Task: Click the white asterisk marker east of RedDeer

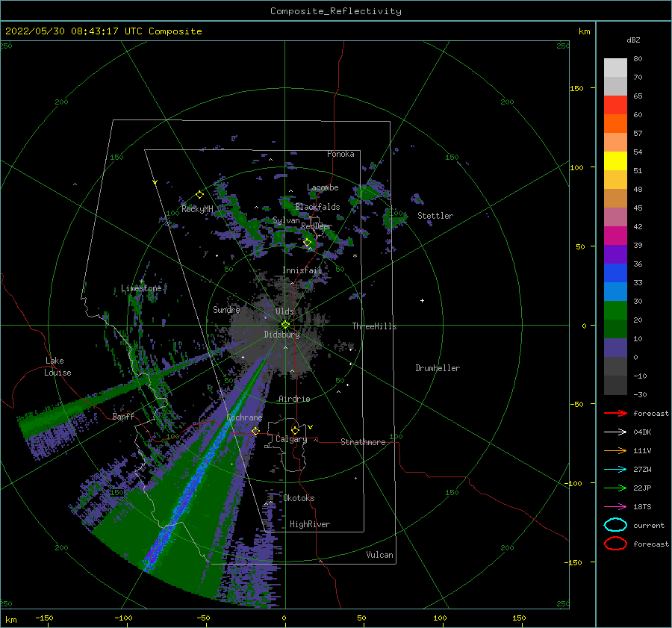Action: (355, 256)
